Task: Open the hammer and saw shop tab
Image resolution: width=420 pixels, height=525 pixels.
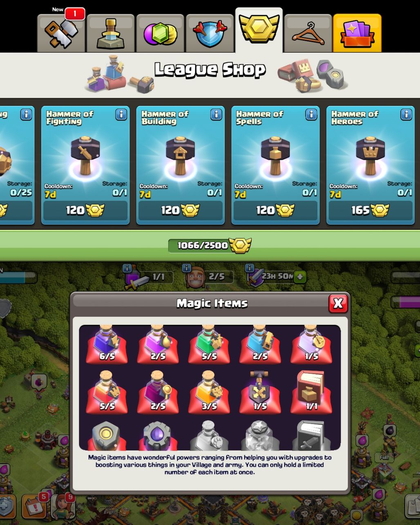Action: click(x=61, y=34)
